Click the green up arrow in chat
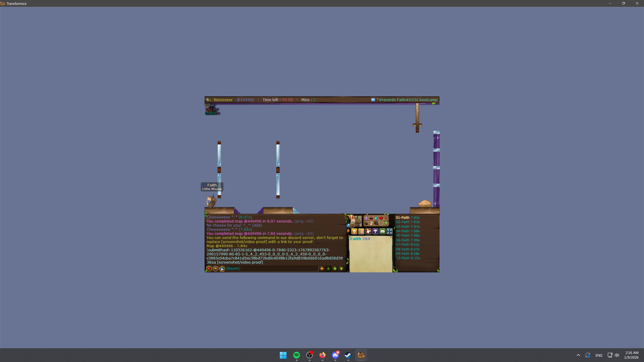The image size is (644, 362). pos(342,269)
